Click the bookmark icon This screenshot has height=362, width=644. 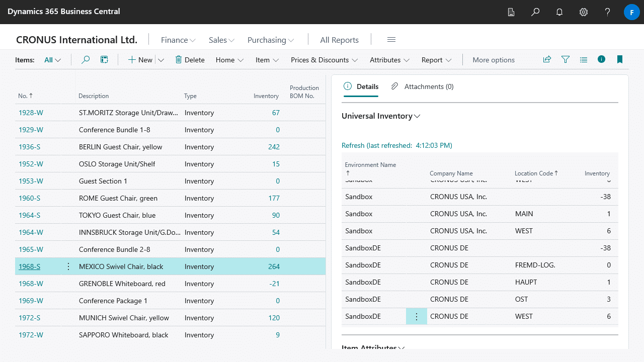[x=620, y=60]
